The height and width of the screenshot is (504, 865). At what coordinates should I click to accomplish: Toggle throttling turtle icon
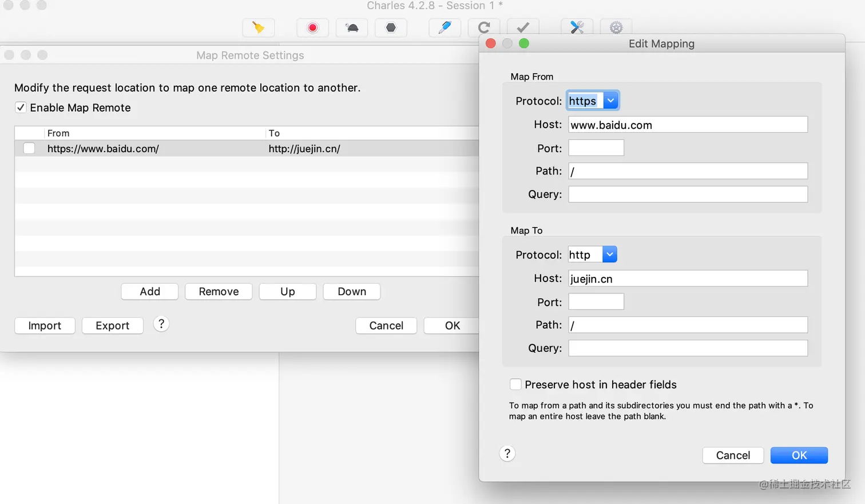(x=352, y=27)
